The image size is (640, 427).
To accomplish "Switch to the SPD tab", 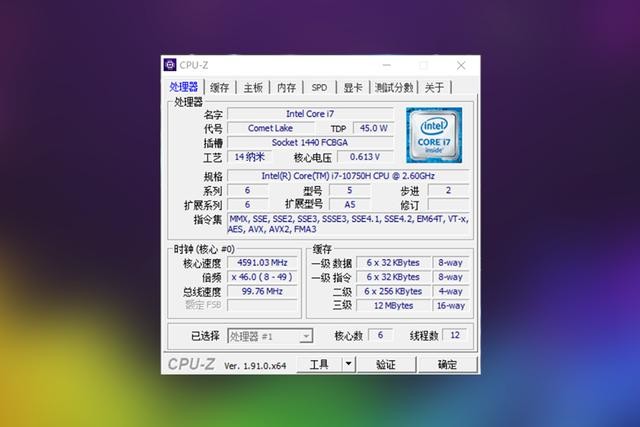I will pyautogui.click(x=319, y=87).
